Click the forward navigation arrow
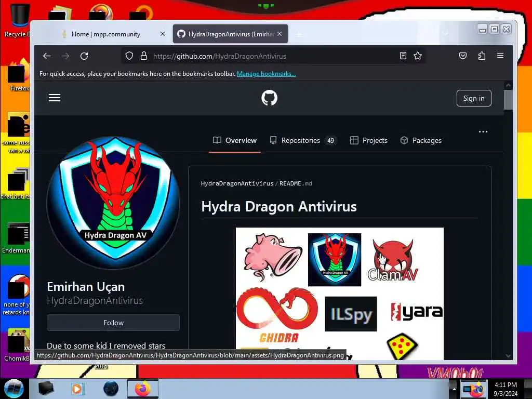Screen dimensions: 532x399 (x=65, y=56)
